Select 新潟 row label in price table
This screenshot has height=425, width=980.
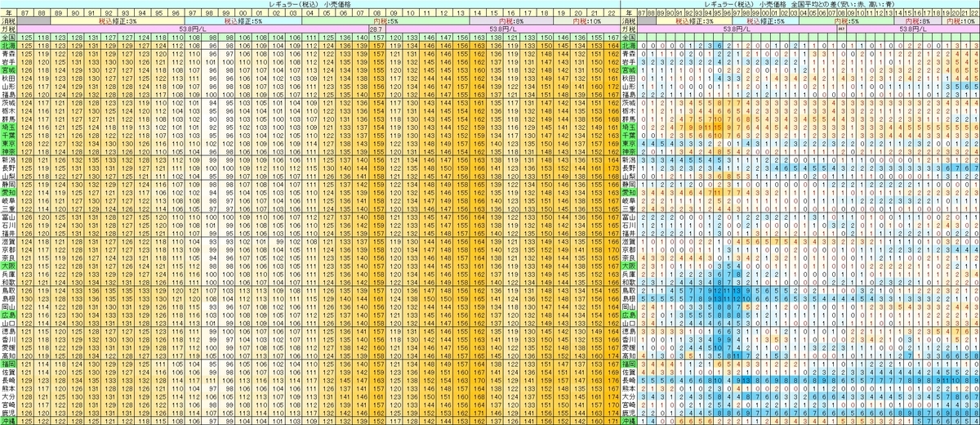pos(9,160)
